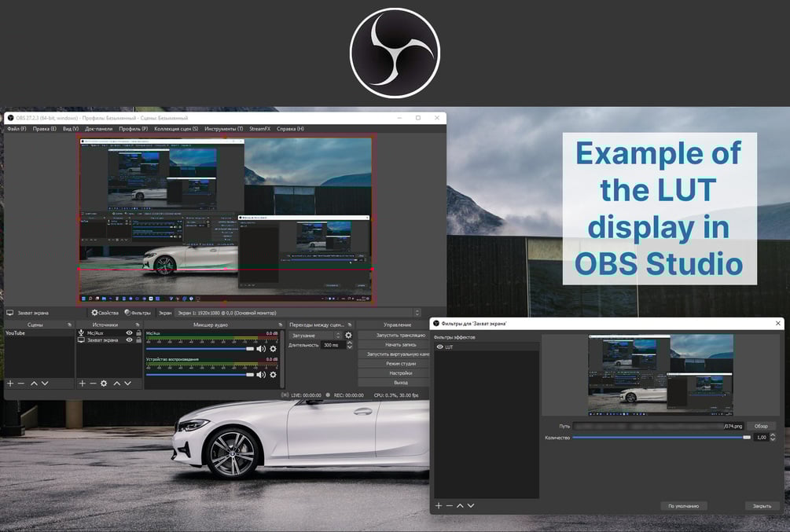This screenshot has height=532, width=790.
Task: Move the source down in Источники panel
Action: pos(128,383)
